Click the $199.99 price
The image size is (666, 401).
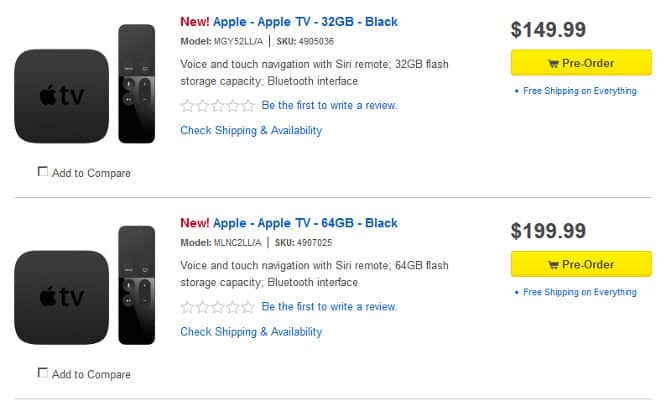click(548, 231)
